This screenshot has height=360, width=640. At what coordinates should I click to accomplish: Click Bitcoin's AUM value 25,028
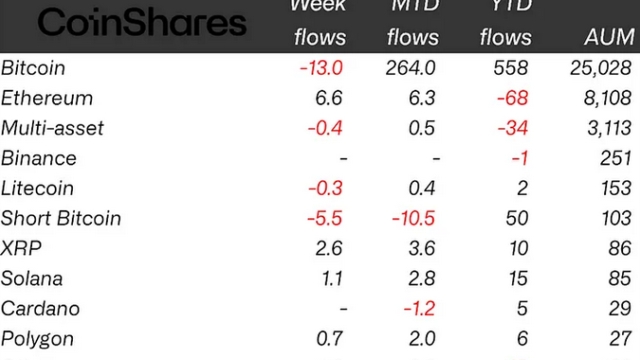601,68
